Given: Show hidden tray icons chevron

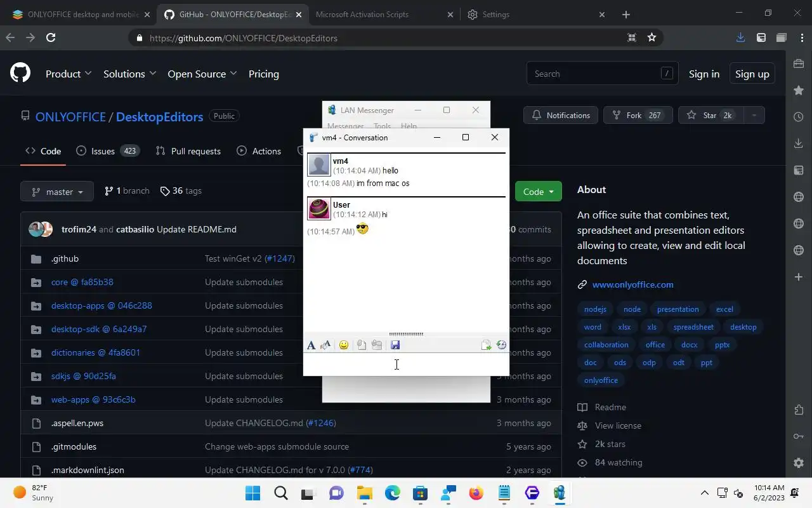Looking at the screenshot, I should [704, 493].
